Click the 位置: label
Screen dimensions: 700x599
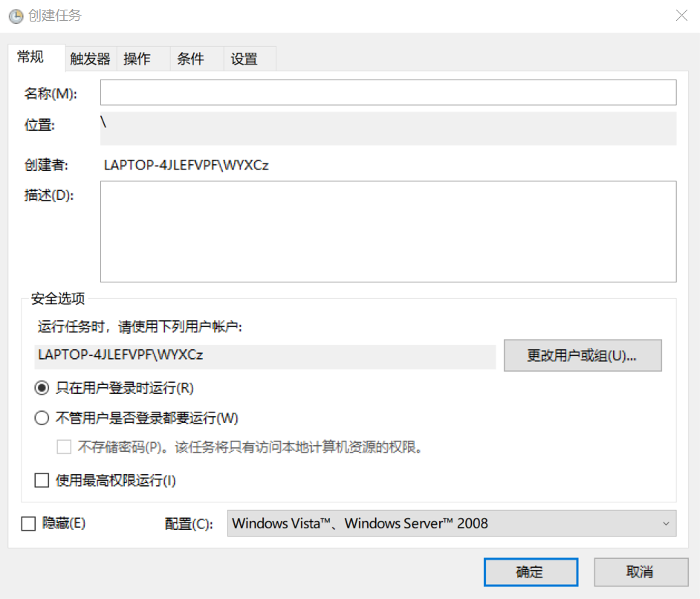tap(39, 125)
